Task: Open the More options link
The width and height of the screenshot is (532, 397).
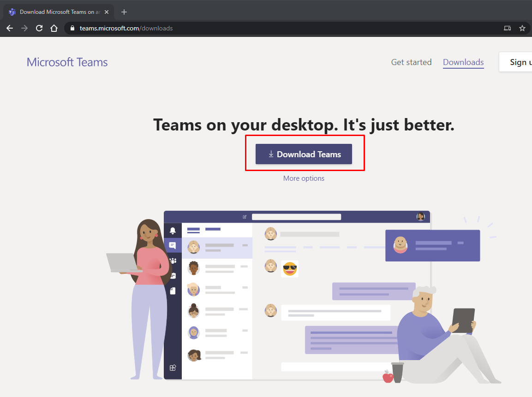Action: point(304,178)
